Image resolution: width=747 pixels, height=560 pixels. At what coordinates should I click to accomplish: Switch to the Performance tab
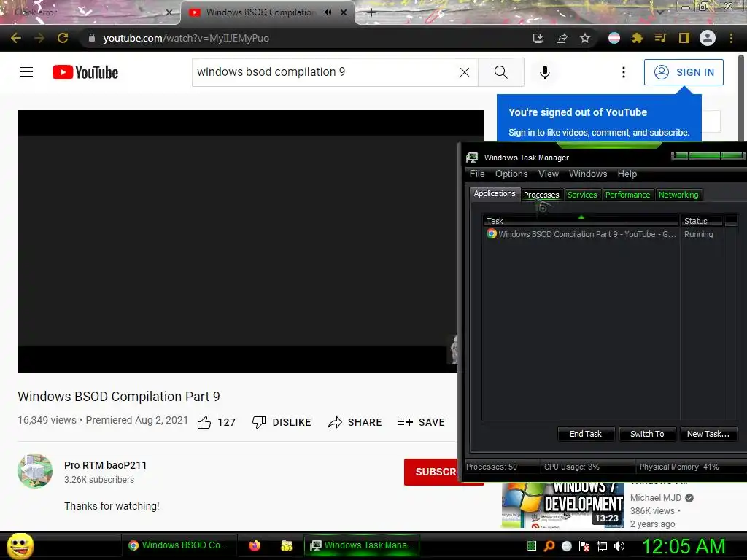pyautogui.click(x=627, y=195)
